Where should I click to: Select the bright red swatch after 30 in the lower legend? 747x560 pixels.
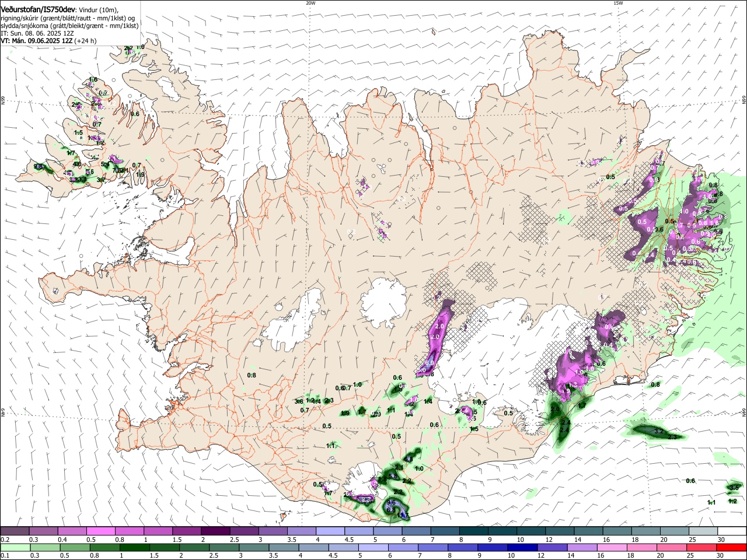(x=731, y=547)
